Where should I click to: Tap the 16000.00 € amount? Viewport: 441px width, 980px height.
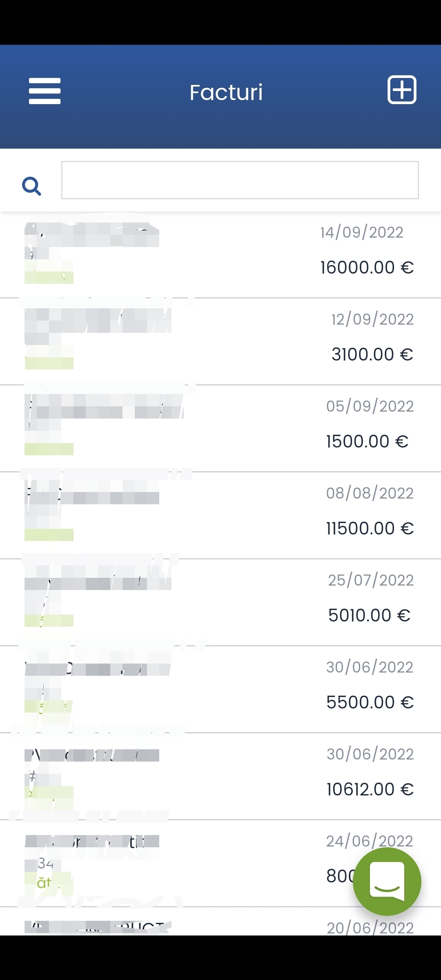[x=367, y=267]
